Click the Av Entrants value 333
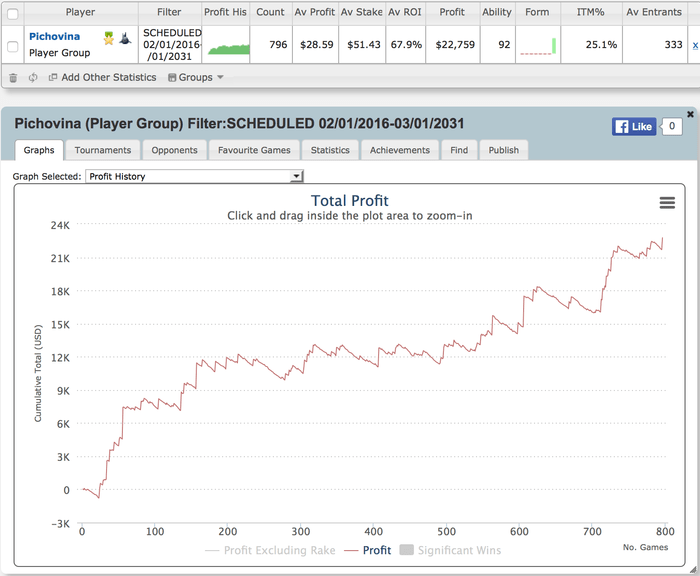 click(x=673, y=45)
